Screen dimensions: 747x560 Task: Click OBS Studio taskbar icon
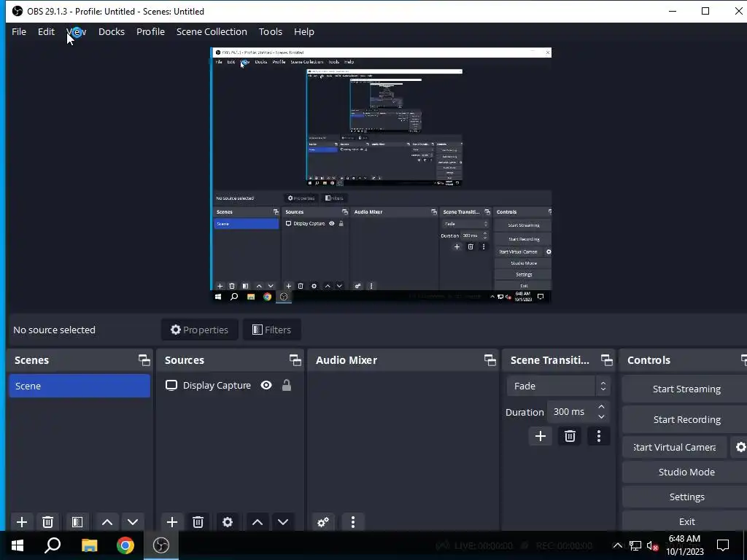click(x=161, y=545)
